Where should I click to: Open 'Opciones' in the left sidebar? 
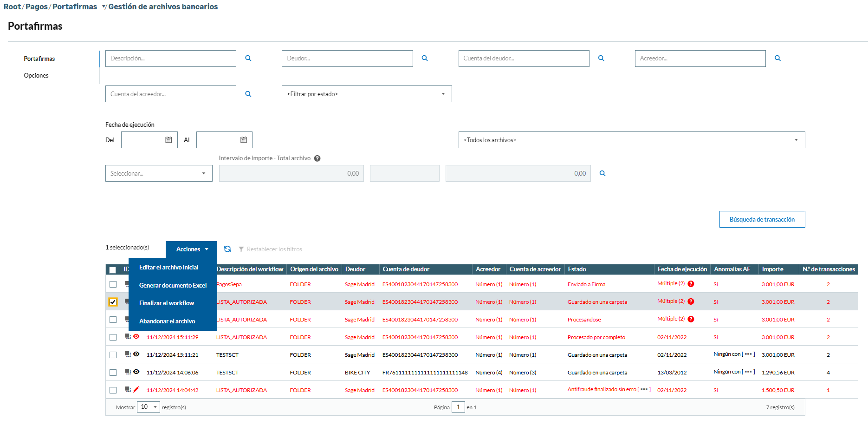[36, 75]
